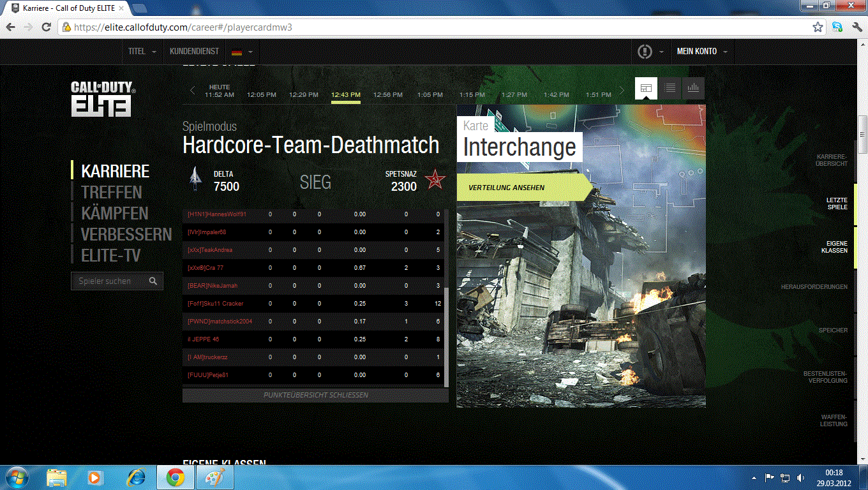This screenshot has width=868, height=490.
Task: Switch to the list view icon
Action: tap(670, 89)
